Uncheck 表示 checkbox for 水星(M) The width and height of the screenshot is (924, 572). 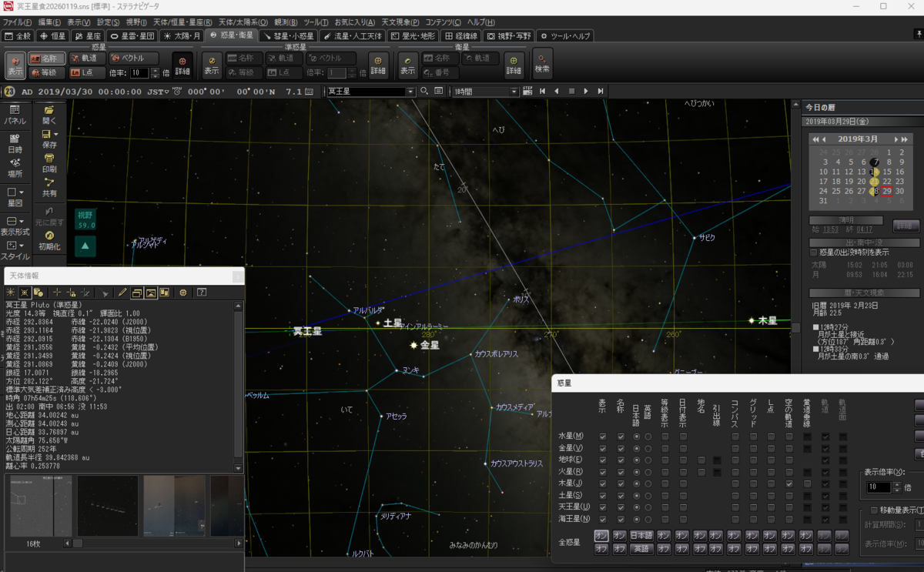(603, 437)
